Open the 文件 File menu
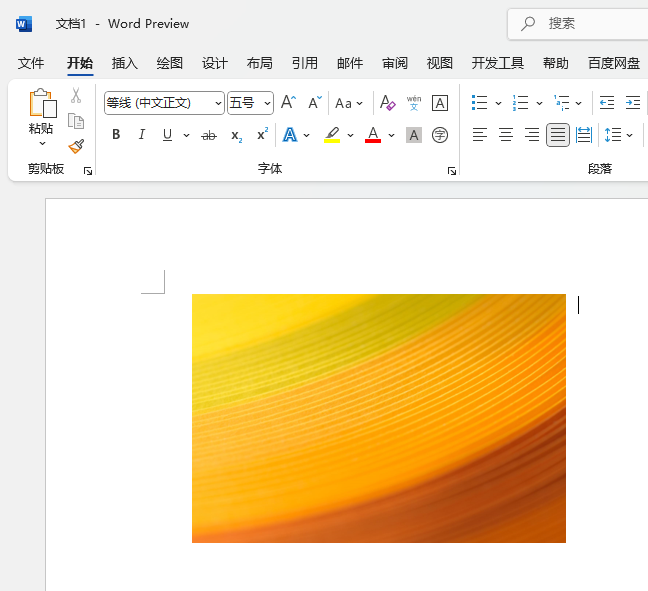The height and width of the screenshot is (591, 648). 31,63
